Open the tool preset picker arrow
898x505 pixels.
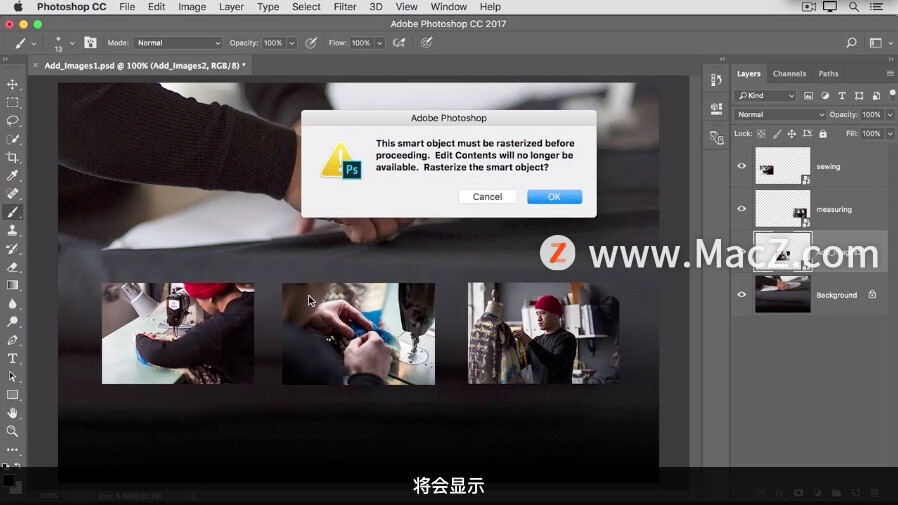click(34, 44)
